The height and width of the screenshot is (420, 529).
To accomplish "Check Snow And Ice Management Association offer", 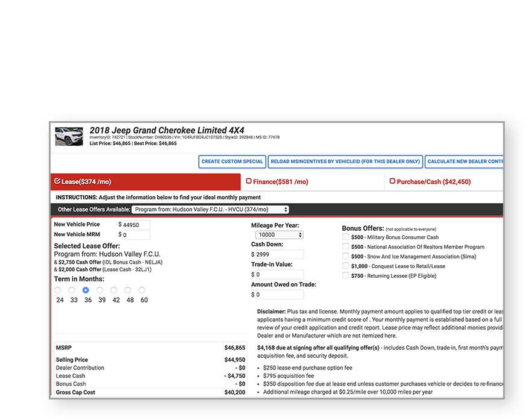I will pos(345,256).
